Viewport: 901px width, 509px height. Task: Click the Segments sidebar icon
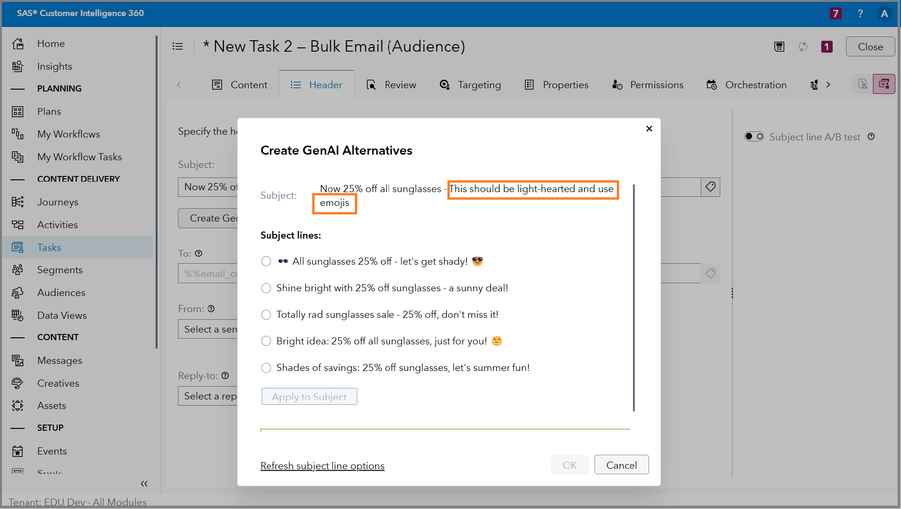point(18,270)
